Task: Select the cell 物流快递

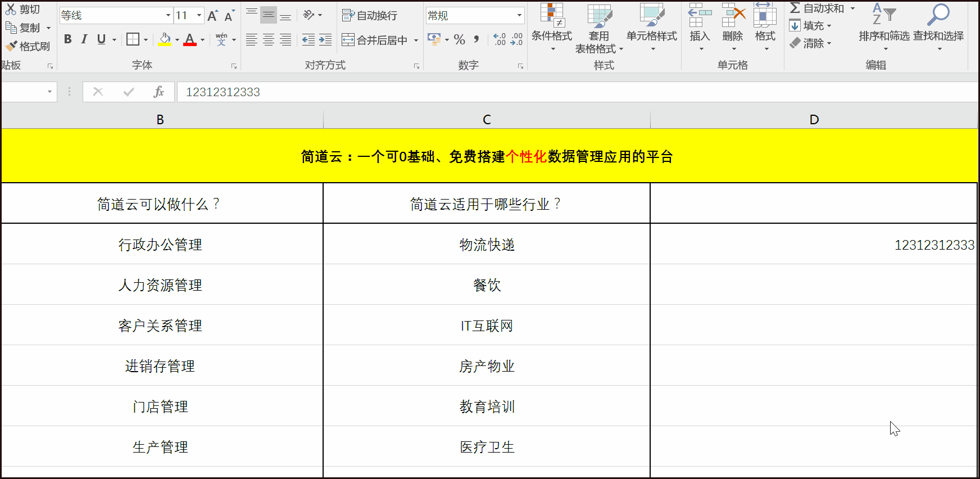Action: 487,245
